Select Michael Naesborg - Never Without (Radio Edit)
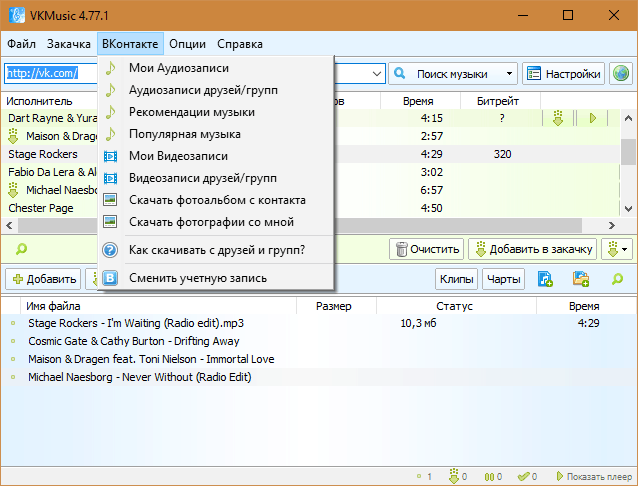 [x=319, y=377]
